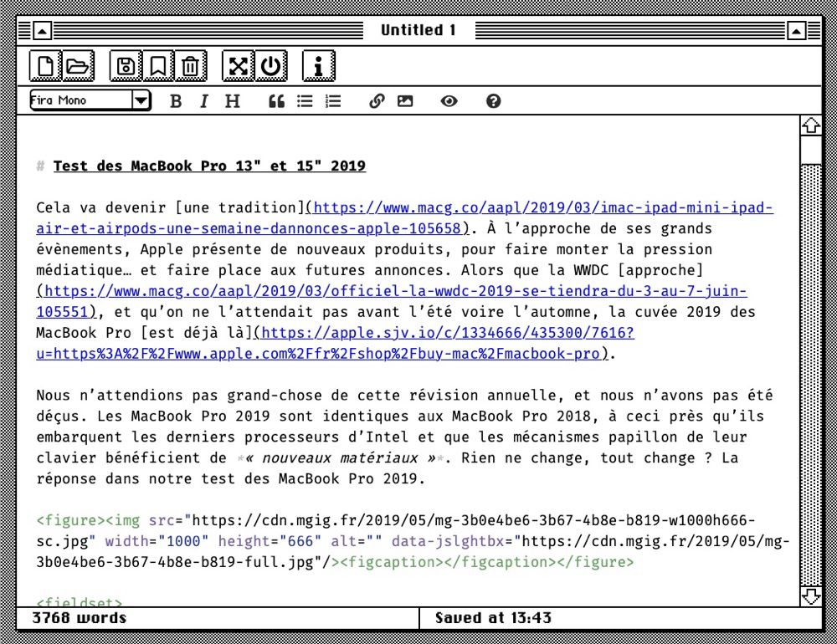Apply italic formatting with the I icon
This screenshot has width=837, height=644.
(204, 101)
